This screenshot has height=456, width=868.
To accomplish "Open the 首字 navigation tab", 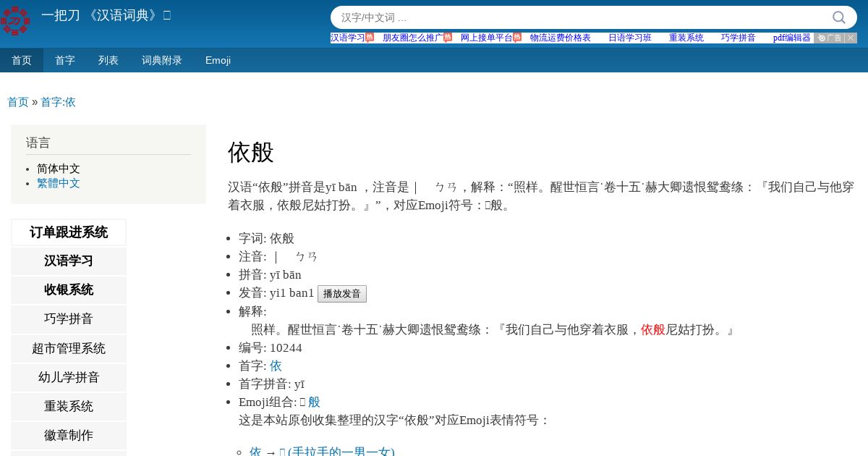I will (65, 60).
